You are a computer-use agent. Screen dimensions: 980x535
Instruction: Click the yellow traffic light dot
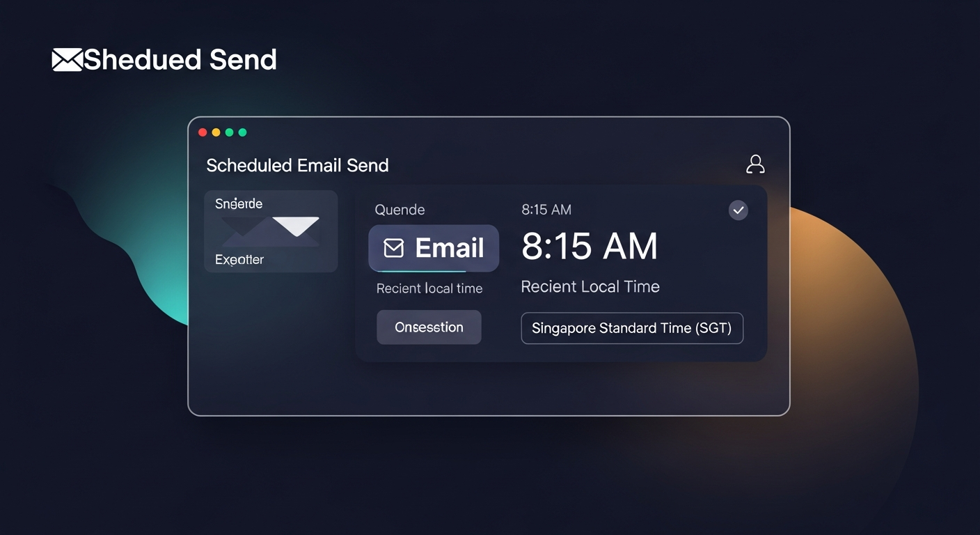(216, 132)
